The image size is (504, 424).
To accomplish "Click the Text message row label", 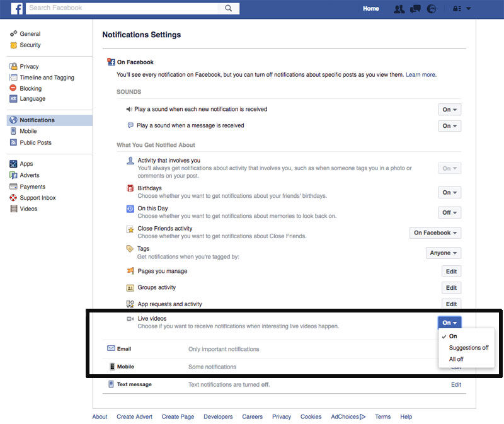I will 134,384.
